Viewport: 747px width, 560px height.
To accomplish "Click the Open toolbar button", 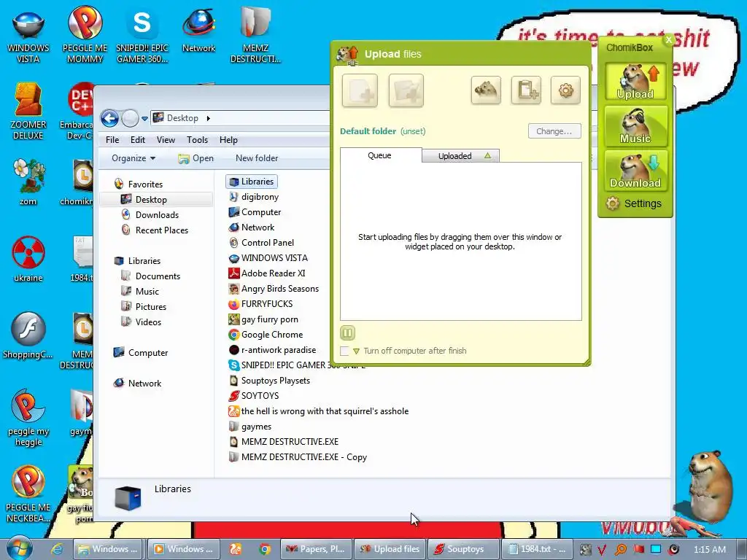I will click(x=196, y=158).
